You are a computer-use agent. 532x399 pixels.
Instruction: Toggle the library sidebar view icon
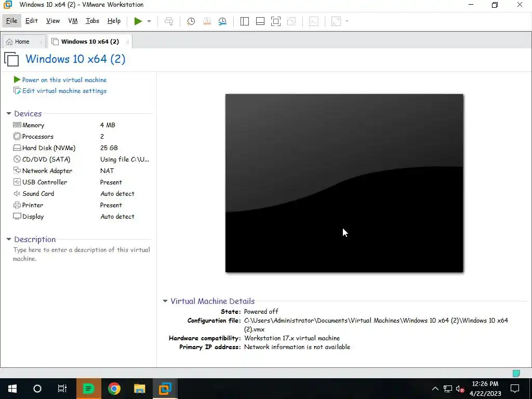245,21
